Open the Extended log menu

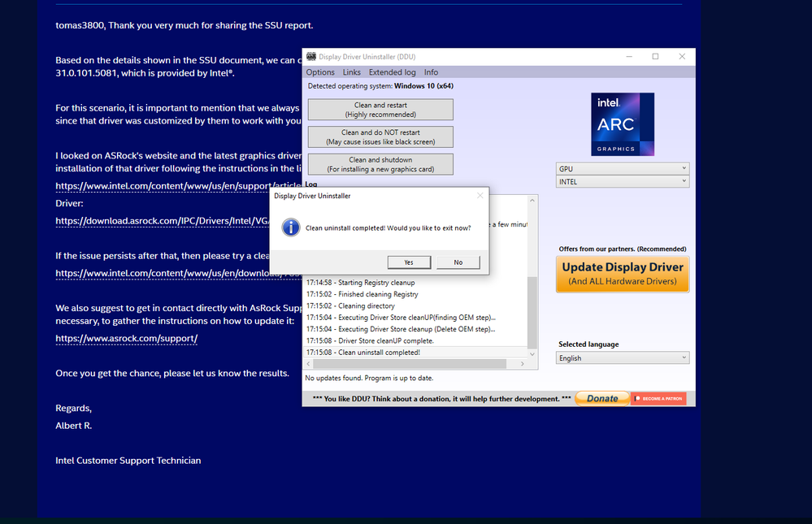pyautogui.click(x=392, y=72)
